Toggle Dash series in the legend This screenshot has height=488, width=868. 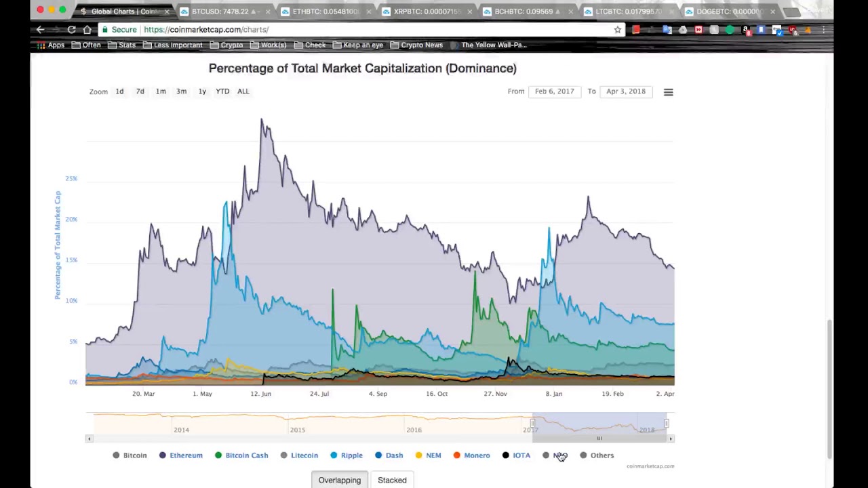click(x=389, y=455)
